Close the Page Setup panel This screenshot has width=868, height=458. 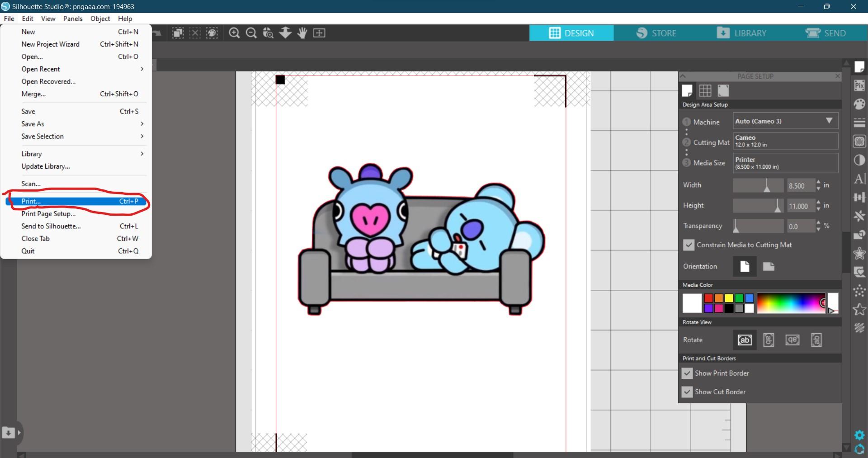837,76
